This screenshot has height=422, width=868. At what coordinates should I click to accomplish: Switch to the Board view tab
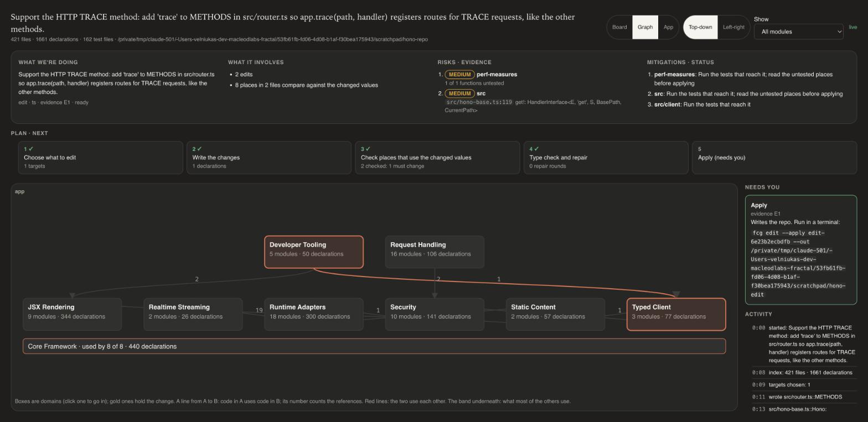tap(619, 27)
